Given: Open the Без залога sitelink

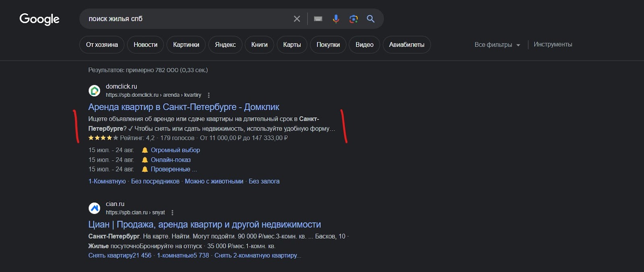Looking at the screenshot, I should pyautogui.click(x=264, y=181).
